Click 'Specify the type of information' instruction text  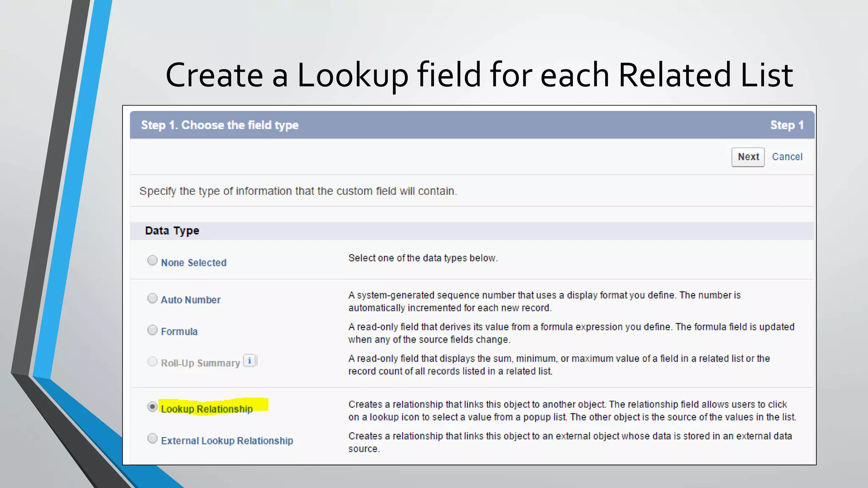[x=298, y=191]
